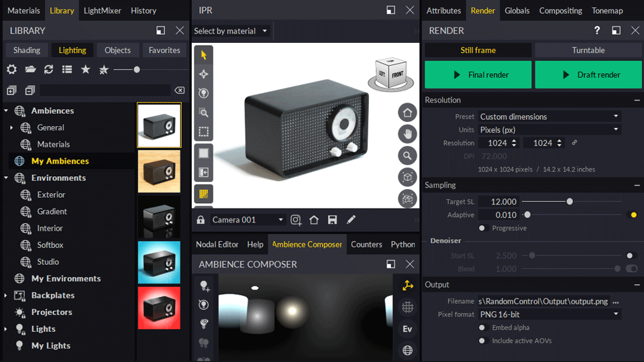Switch to the LightMixer tab
Screen dimensions: 644x362
point(102,11)
